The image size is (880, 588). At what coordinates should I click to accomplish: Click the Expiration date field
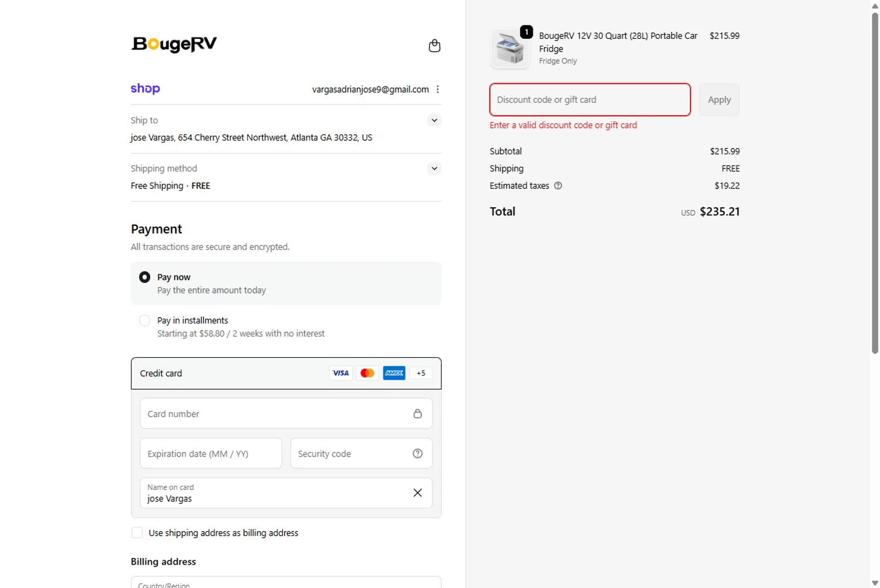(x=211, y=454)
